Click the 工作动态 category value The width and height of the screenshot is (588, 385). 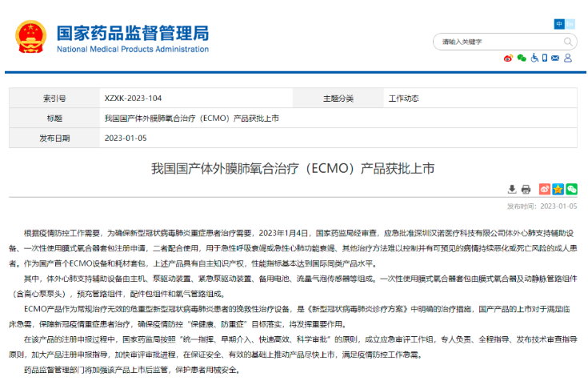(x=403, y=98)
